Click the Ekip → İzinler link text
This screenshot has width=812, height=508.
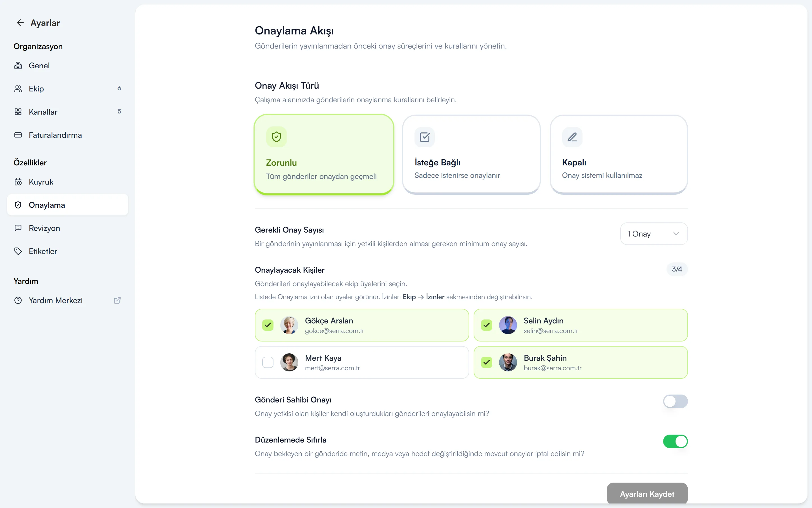(423, 297)
